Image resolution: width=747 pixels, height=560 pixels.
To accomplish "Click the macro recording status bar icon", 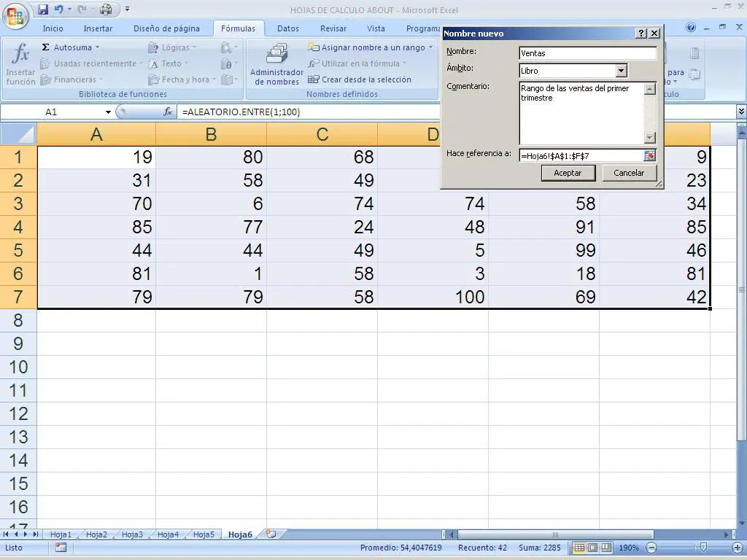I will click(61, 548).
